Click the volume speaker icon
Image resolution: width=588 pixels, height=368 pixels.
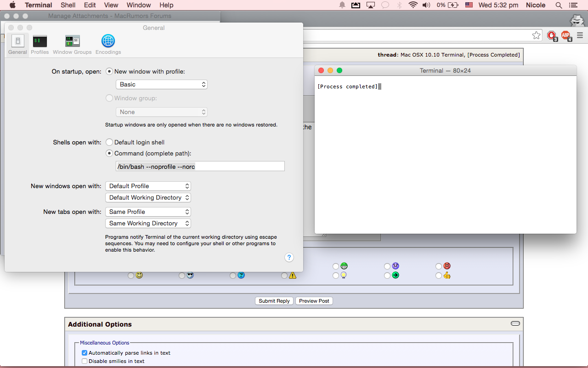tap(426, 5)
